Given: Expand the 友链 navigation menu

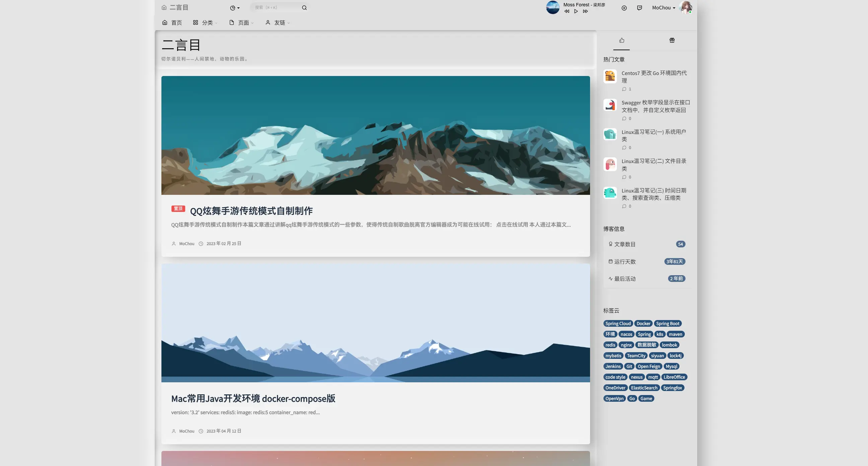Looking at the screenshot, I should [x=277, y=22].
